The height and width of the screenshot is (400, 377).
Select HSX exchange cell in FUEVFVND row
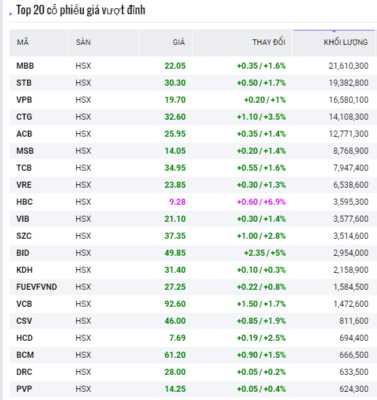tap(83, 287)
